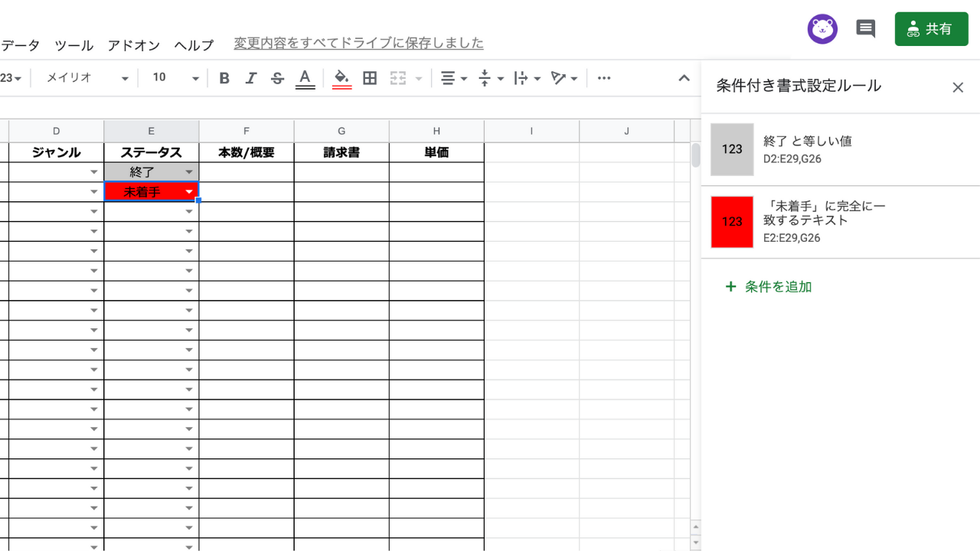Open the 終了 status cell dropdown
This screenshot has height=551, width=980.
pyautogui.click(x=189, y=172)
